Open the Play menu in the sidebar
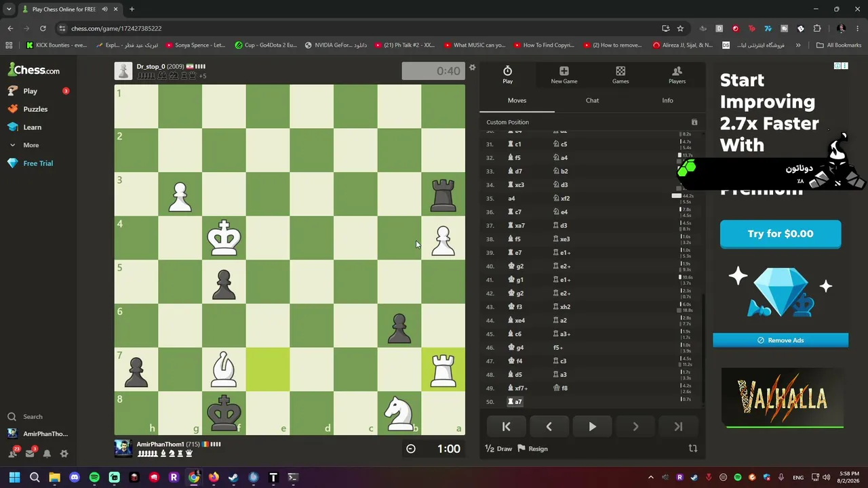This screenshot has width=868, height=488. (x=30, y=91)
